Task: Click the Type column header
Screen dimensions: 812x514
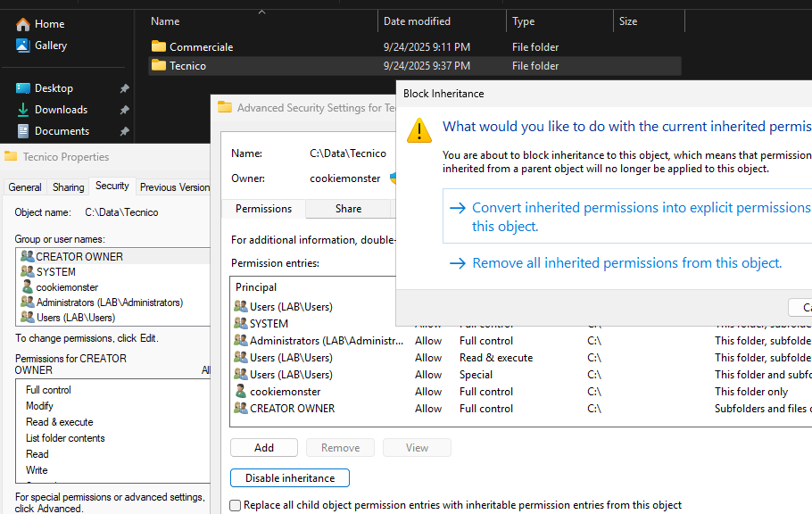Action: [x=524, y=21]
